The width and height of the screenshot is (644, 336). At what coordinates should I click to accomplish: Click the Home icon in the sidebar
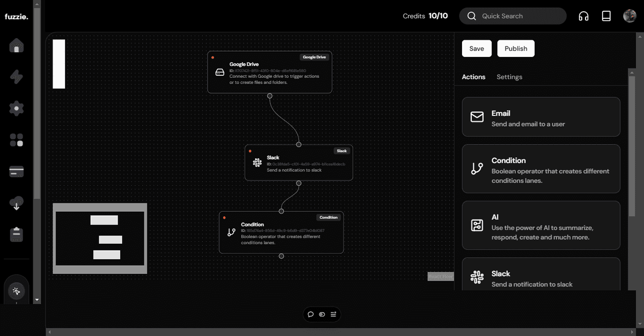click(16, 46)
